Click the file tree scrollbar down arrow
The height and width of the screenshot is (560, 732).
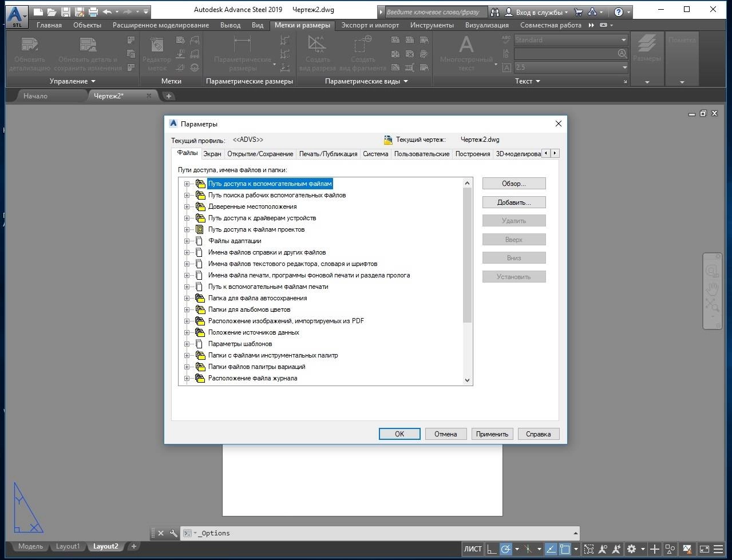point(467,380)
